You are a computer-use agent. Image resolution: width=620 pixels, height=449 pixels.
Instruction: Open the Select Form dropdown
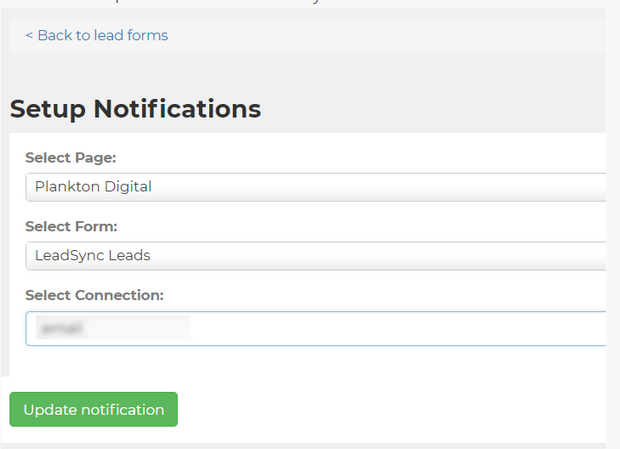315,256
